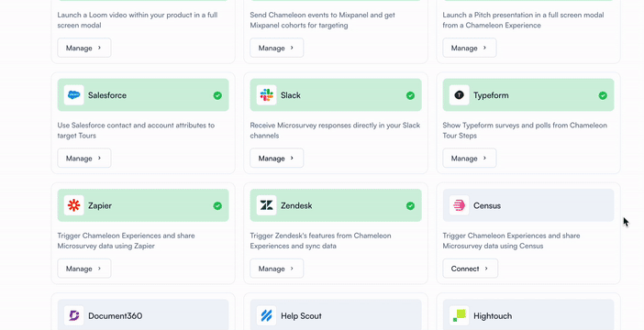Open Manage for the Mixpanel integration
The height and width of the screenshot is (330, 644).
pos(277,48)
